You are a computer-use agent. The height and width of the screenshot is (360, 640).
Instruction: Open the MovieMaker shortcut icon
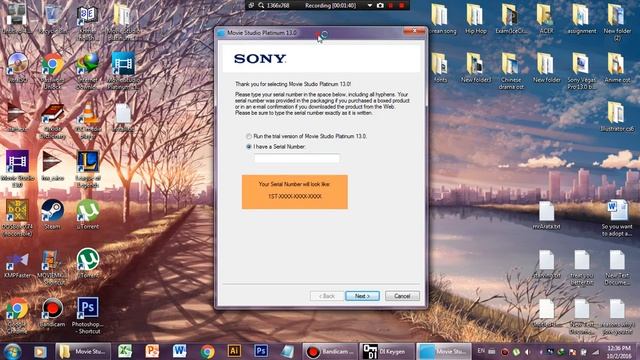[52, 267]
